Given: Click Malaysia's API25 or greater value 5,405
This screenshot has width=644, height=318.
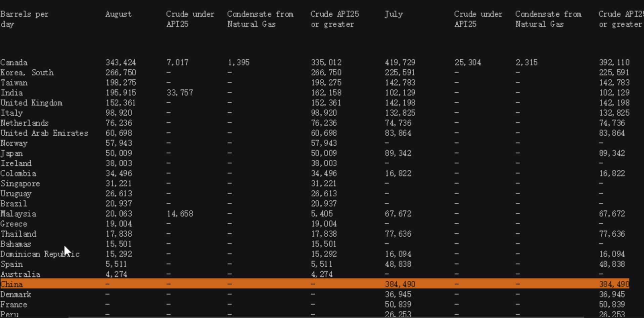Looking at the screenshot, I should (x=322, y=214).
